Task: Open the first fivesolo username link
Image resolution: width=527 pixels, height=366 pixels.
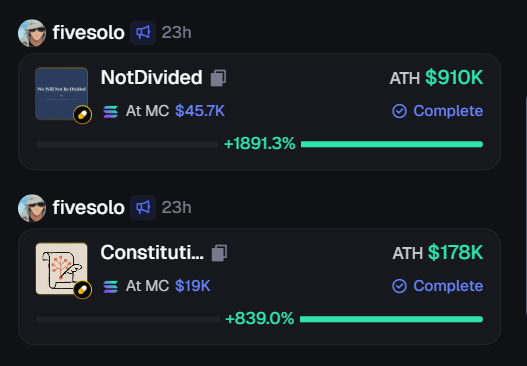Action: pos(89,33)
